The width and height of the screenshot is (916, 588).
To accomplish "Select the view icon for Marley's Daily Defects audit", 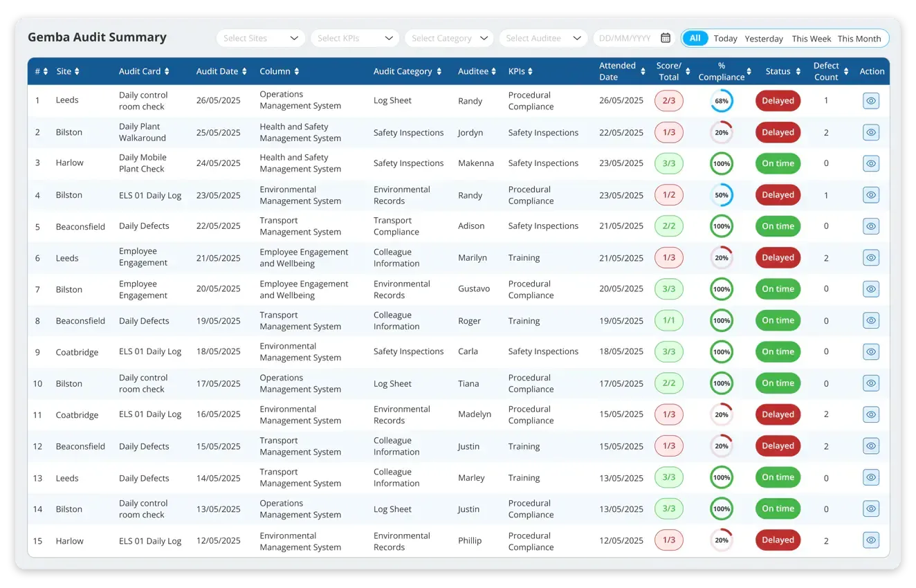I will 870,477.
